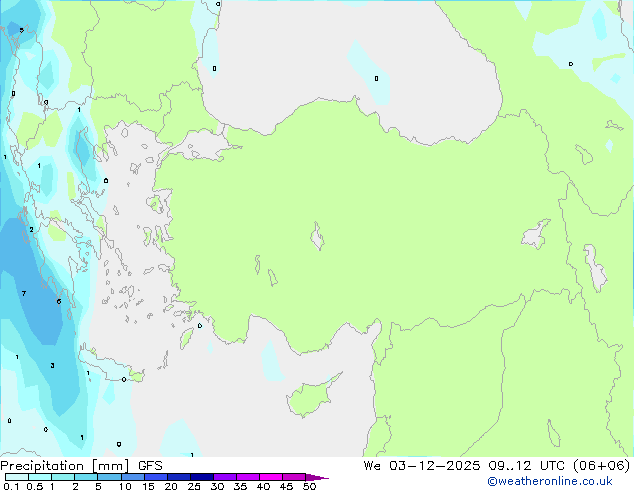Select the 1–2 mm legend color box
This screenshot has height=490, width=634.
63,477
